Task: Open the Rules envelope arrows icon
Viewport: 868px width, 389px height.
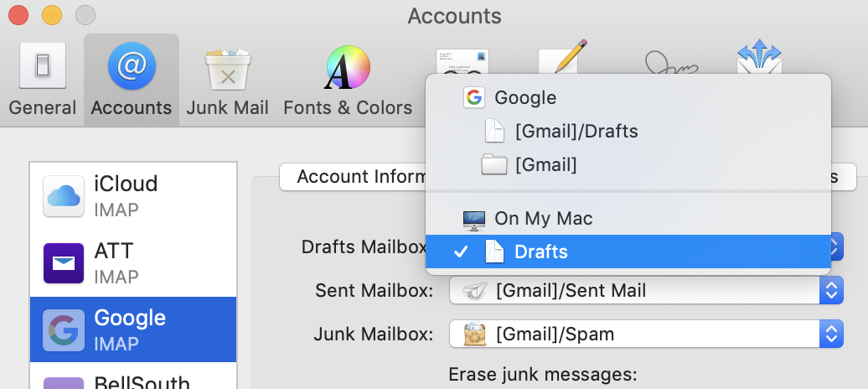Action: (x=759, y=56)
